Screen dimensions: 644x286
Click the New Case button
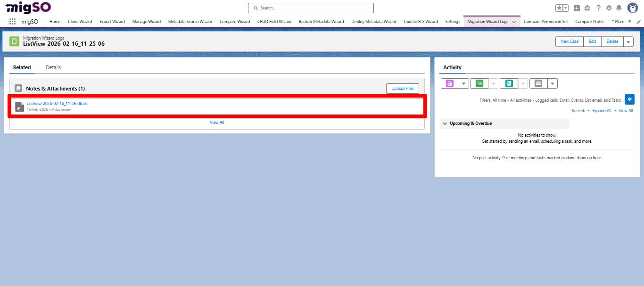tap(569, 41)
